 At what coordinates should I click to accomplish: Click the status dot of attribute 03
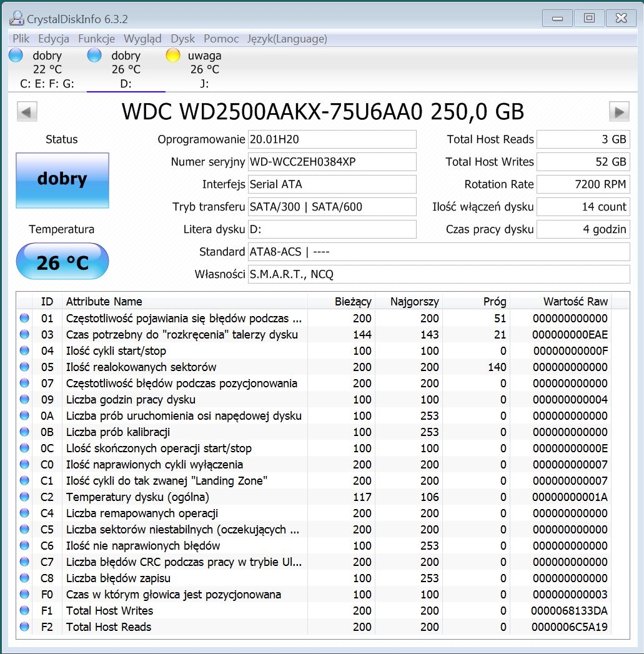pos(24,335)
